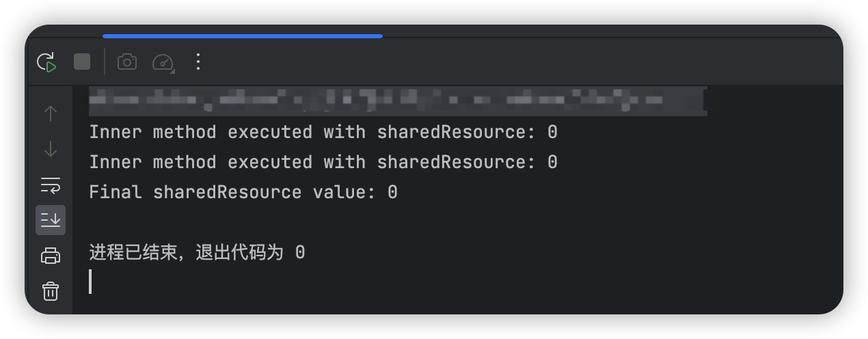
Task: Place caret on 'Final sharedResource value: 0'
Action: (x=243, y=192)
